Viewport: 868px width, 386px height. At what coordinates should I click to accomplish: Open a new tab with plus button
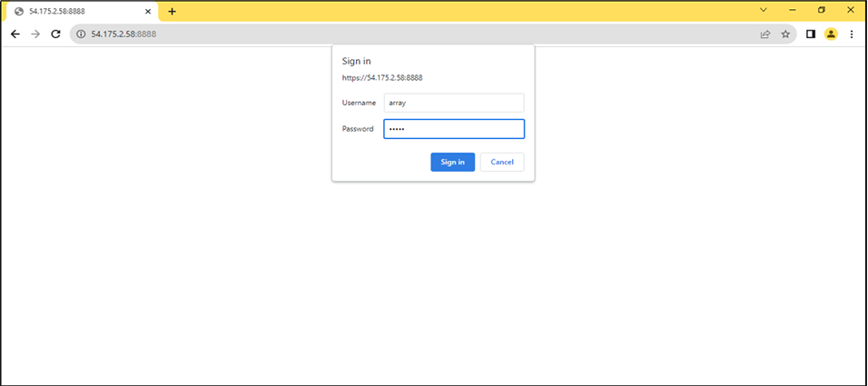(x=173, y=11)
